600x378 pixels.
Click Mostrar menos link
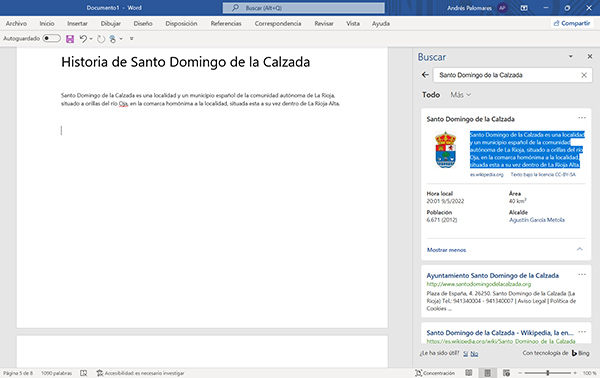(x=446, y=250)
